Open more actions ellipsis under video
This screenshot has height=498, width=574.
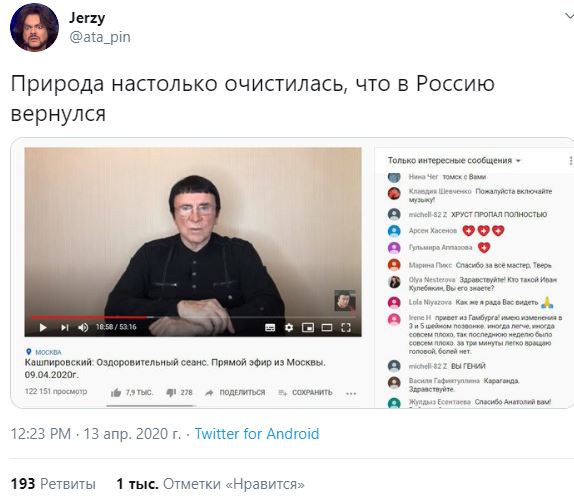coord(351,394)
